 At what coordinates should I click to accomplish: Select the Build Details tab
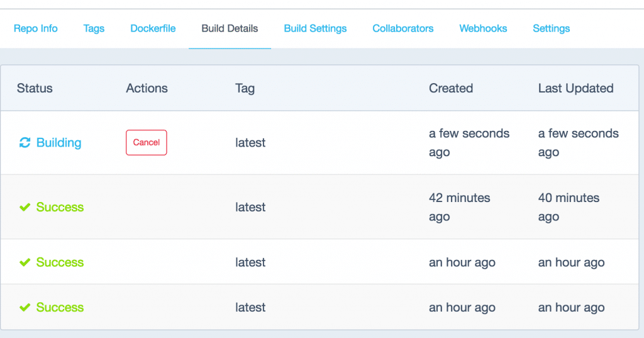230,28
